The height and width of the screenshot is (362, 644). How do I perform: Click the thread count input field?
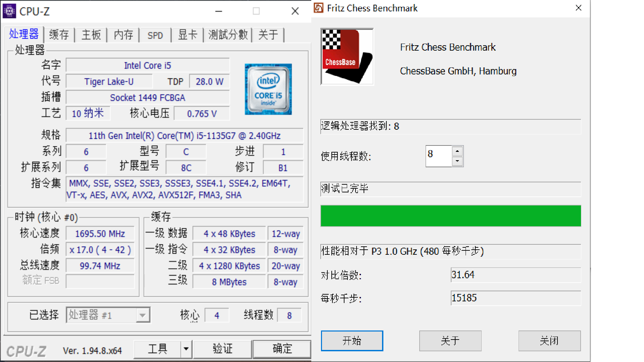pos(438,156)
